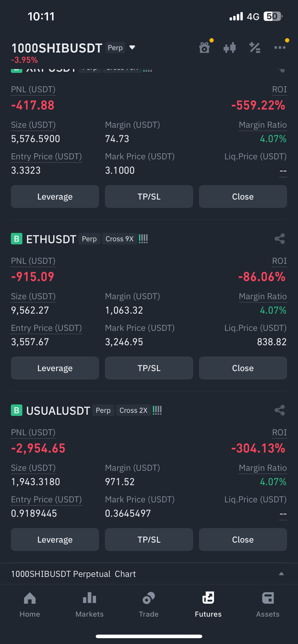Open the Assets tab
This screenshot has height=644, width=298.
(268, 604)
